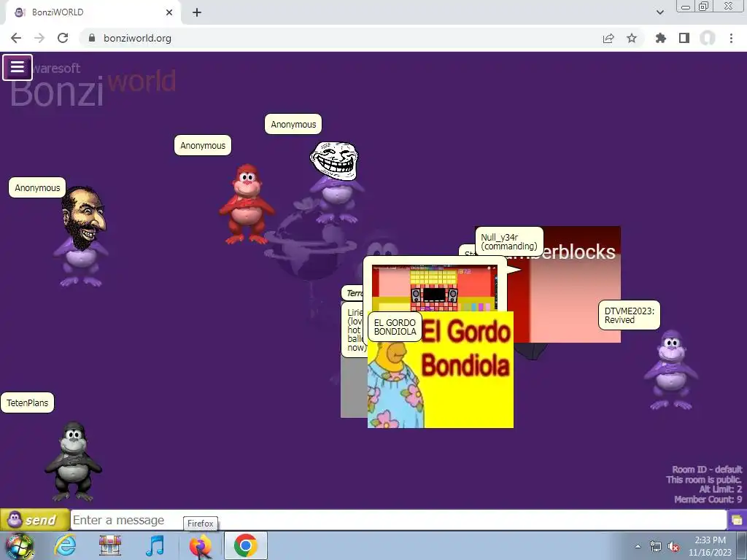Viewport: 747px width, 560px height.
Task: Click the Room ID - default text
Action: [x=707, y=470]
